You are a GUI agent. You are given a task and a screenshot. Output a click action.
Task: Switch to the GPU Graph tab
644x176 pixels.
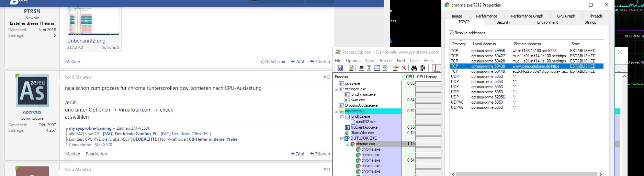(x=566, y=16)
